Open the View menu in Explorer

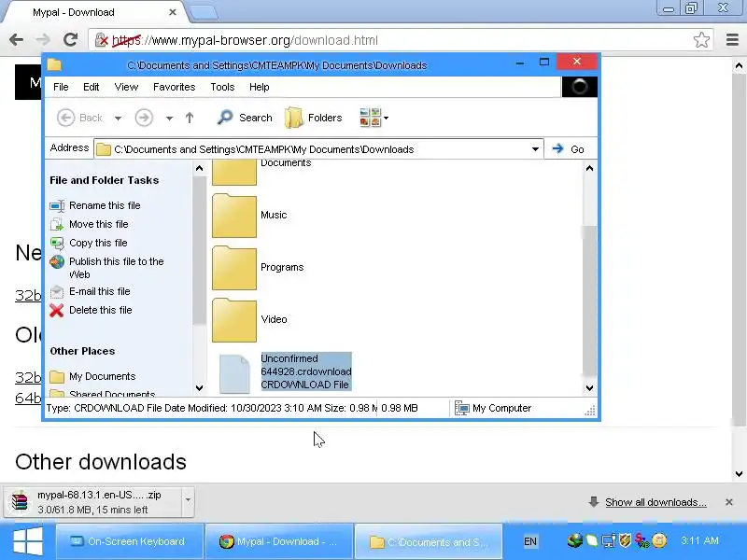[126, 87]
